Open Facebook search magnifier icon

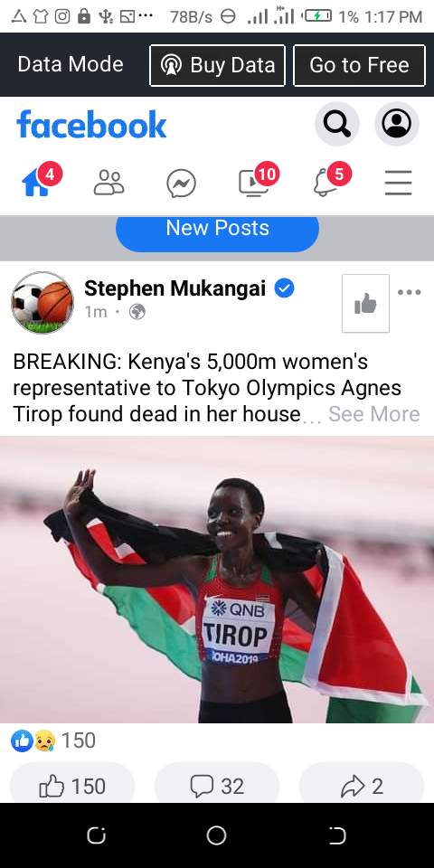336,124
